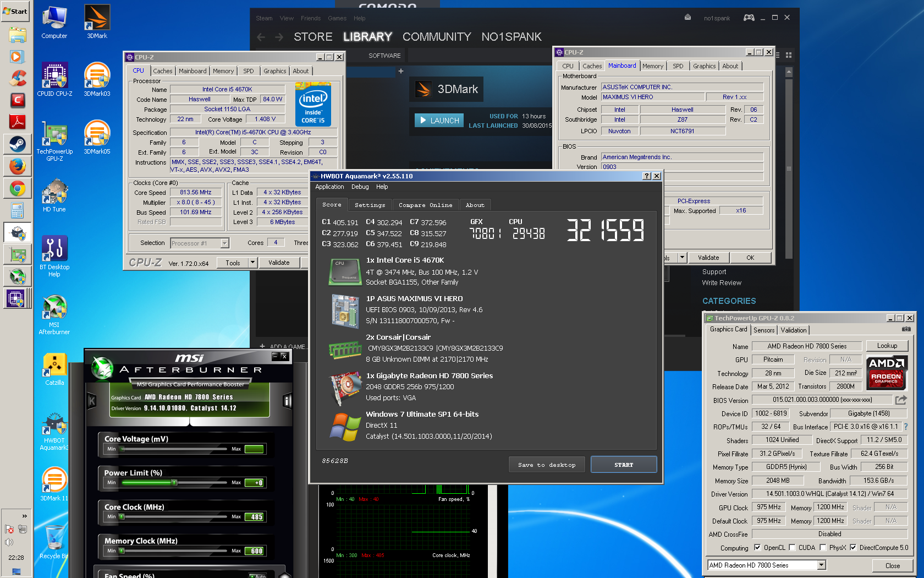Click the GPU-Z screenshot camera icon

pyautogui.click(x=906, y=329)
